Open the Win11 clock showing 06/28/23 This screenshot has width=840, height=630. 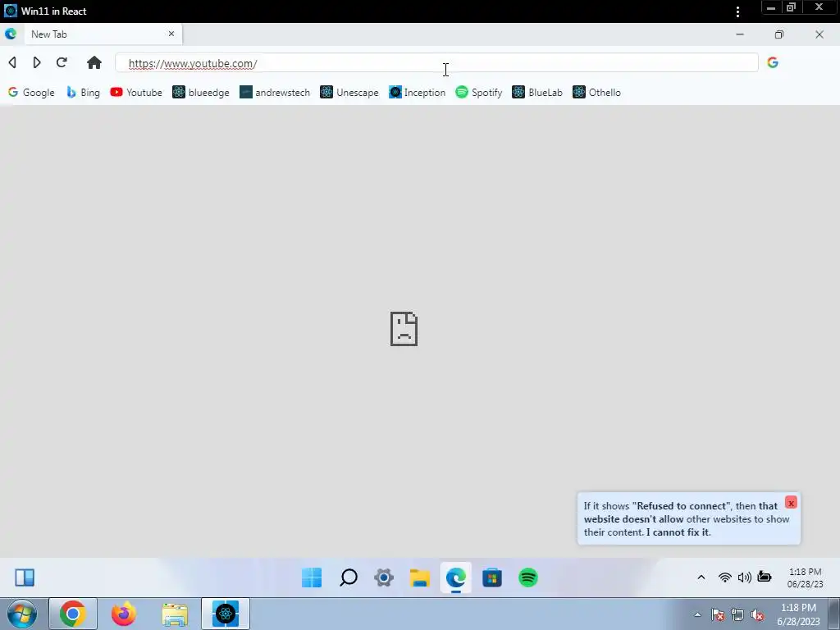[x=805, y=577]
